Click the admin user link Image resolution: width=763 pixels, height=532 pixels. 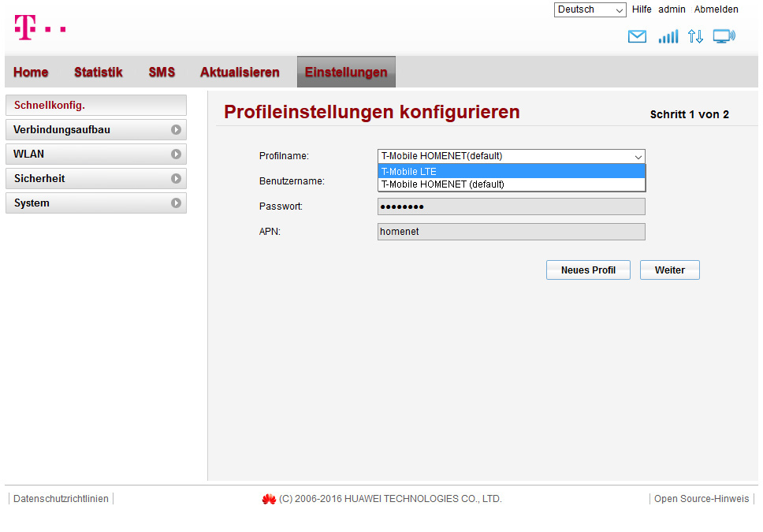pos(672,9)
